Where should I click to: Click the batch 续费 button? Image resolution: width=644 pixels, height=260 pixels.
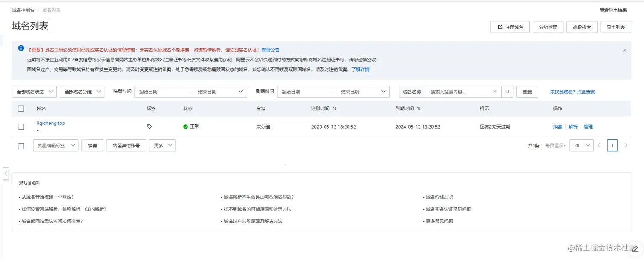pyautogui.click(x=92, y=146)
